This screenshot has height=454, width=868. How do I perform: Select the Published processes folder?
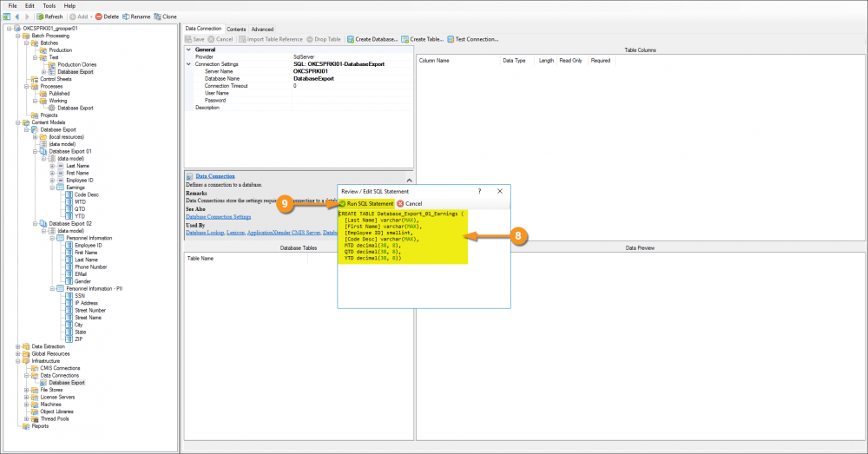(59, 94)
